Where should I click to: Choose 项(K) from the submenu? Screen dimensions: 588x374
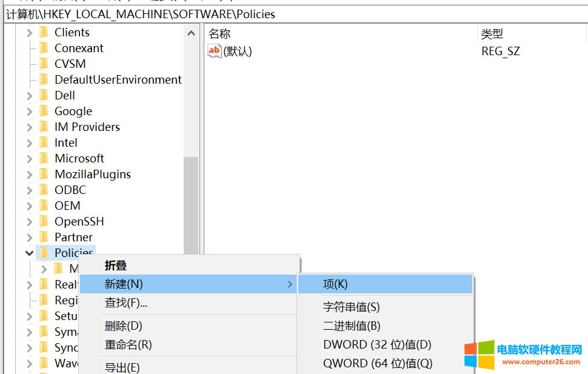[x=335, y=284]
